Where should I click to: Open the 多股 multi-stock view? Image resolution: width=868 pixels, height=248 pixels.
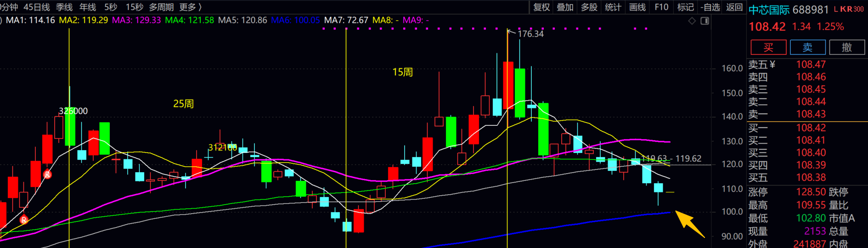589,7
